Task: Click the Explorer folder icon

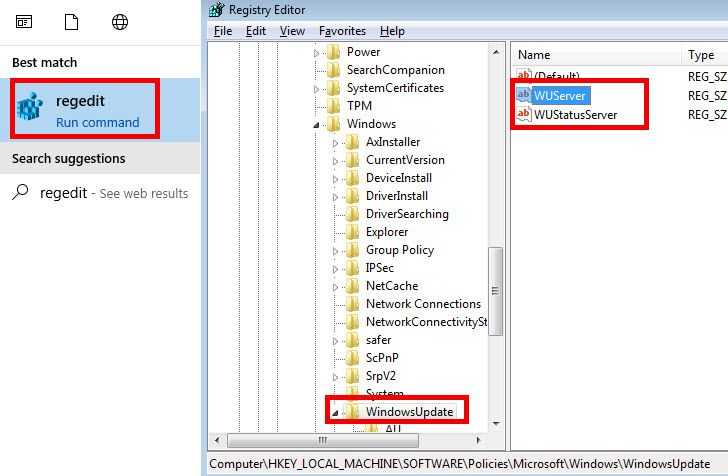Action: click(352, 232)
